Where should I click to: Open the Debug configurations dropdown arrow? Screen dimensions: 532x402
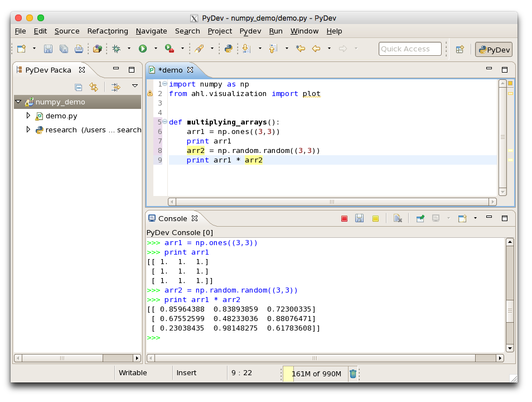click(129, 49)
